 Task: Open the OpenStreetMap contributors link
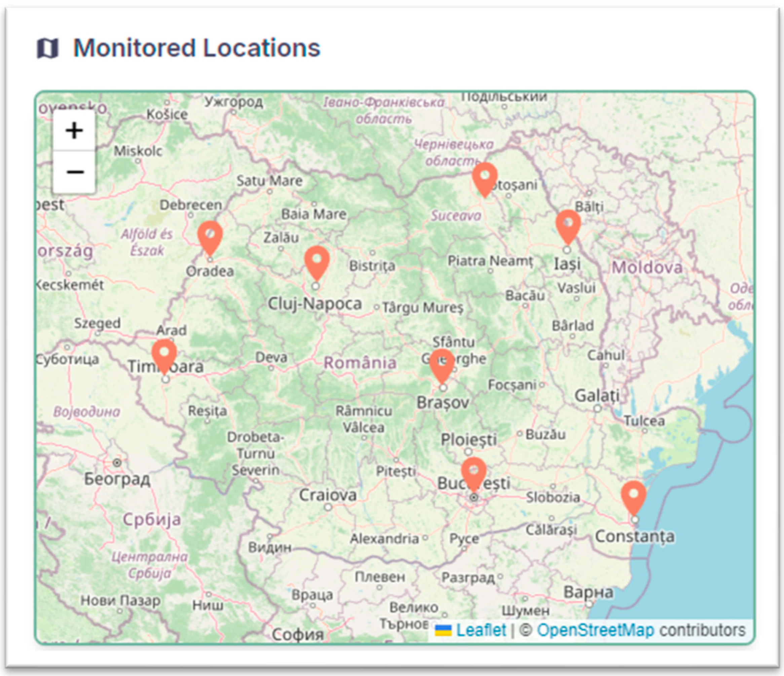(595, 630)
